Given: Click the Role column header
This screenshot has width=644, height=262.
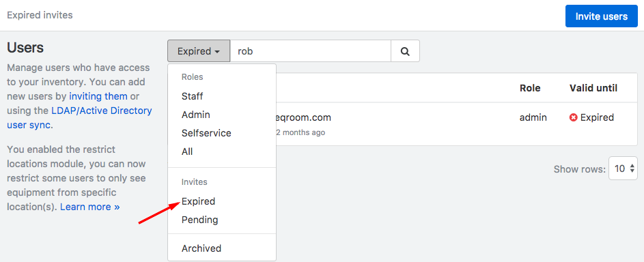Looking at the screenshot, I should point(530,88).
